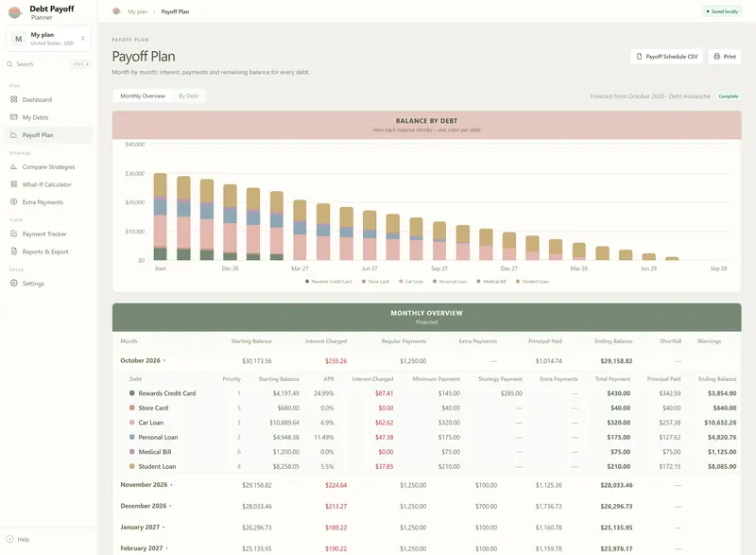This screenshot has height=555, width=756.
Task: Open the What-If Calculator icon
Action: pyautogui.click(x=13, y=184)
